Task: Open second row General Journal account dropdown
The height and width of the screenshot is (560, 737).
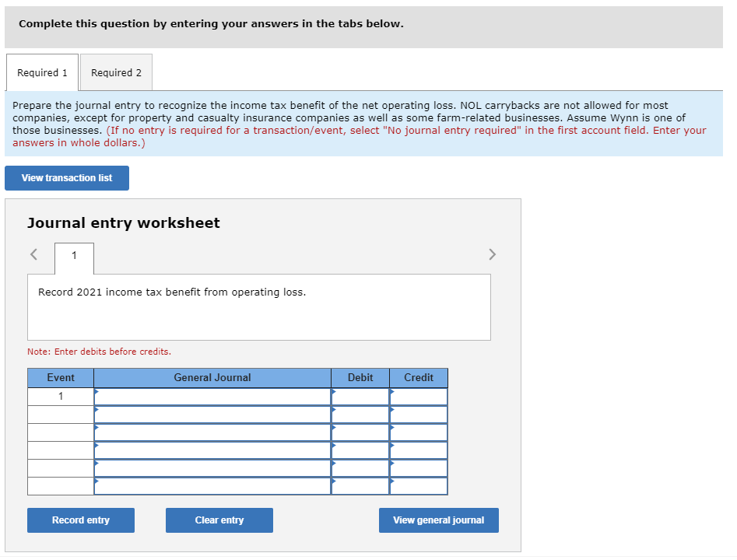Action: pos(212,415)
